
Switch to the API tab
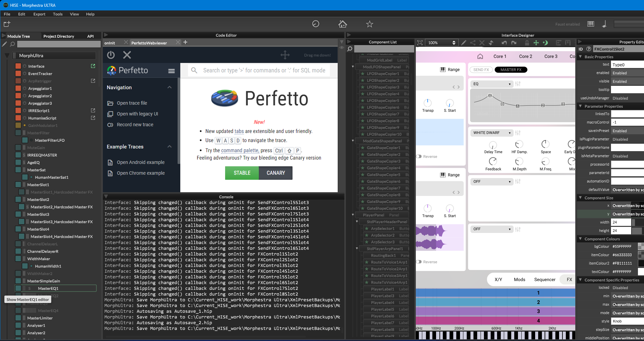pos(90,36)
